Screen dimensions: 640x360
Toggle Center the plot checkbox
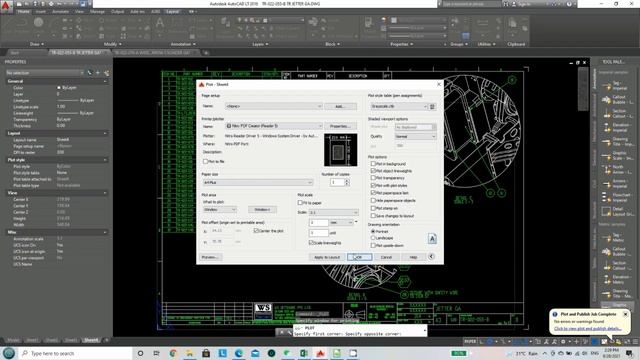pyautogui.click(x=256, y=231)
